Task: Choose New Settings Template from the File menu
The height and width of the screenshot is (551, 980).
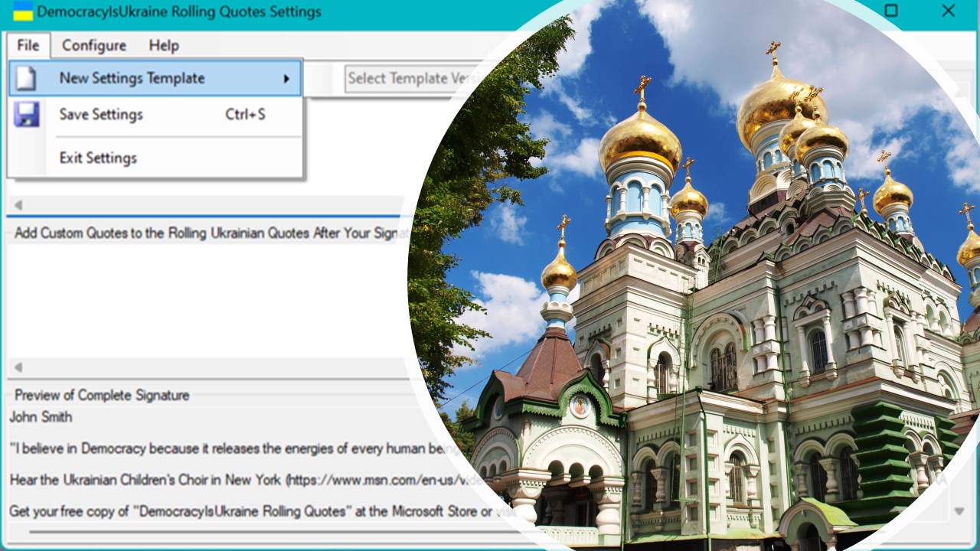Action: [x=155, y=78]
